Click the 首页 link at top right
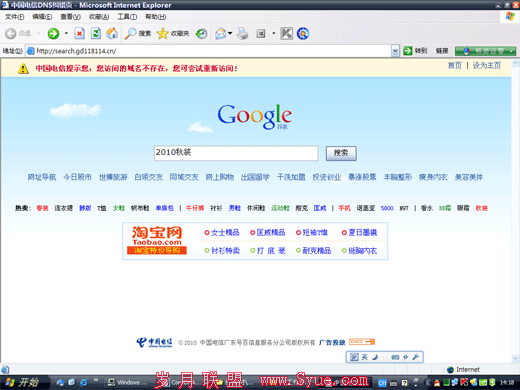Image resolution: width=520 pixels, height=390 pixels. pyautogui.click(x=455, y=65)
